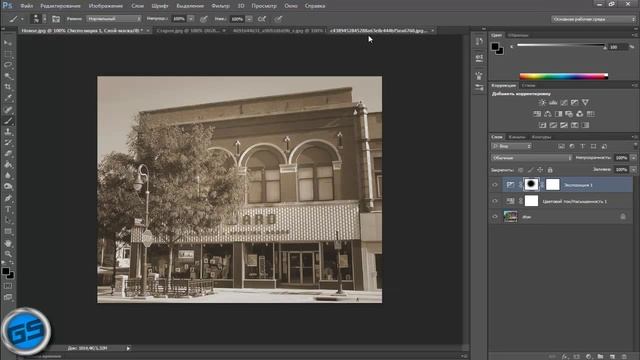Open the collapsed History panel icon
640x360 pixels.
coord(479,42)
